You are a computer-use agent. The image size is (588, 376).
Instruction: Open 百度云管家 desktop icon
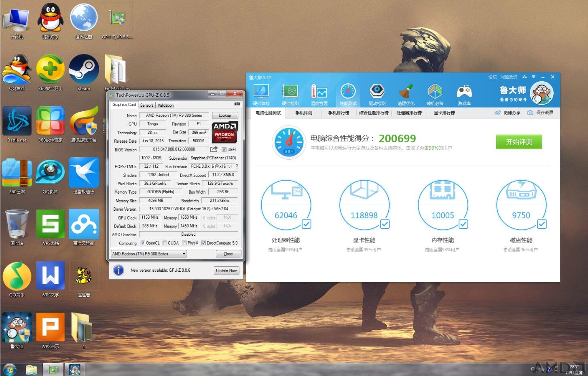pos(84,228)
